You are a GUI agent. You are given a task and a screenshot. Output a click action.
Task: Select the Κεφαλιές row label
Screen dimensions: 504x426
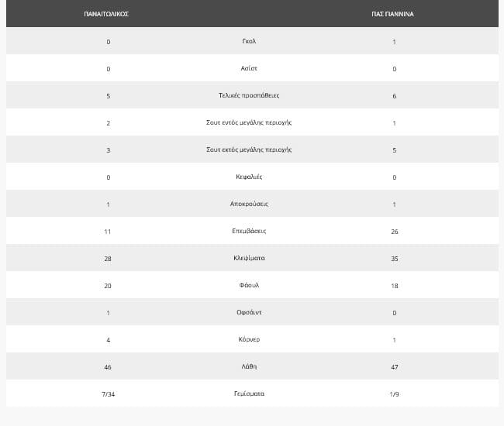[249, 177]
